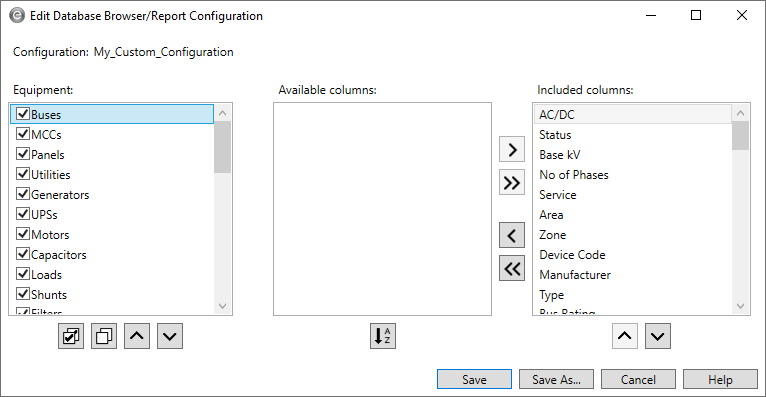The image size is (766, 397).
Task: Click the equipment list scrollbar down arrow
Action: (x=223, y=306)
